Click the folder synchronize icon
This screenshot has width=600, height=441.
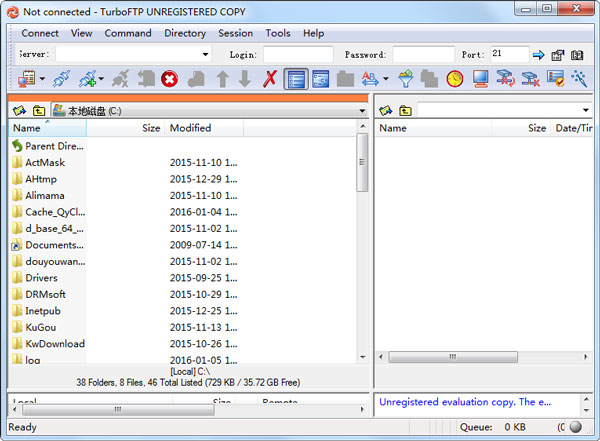tap(505, 79)
